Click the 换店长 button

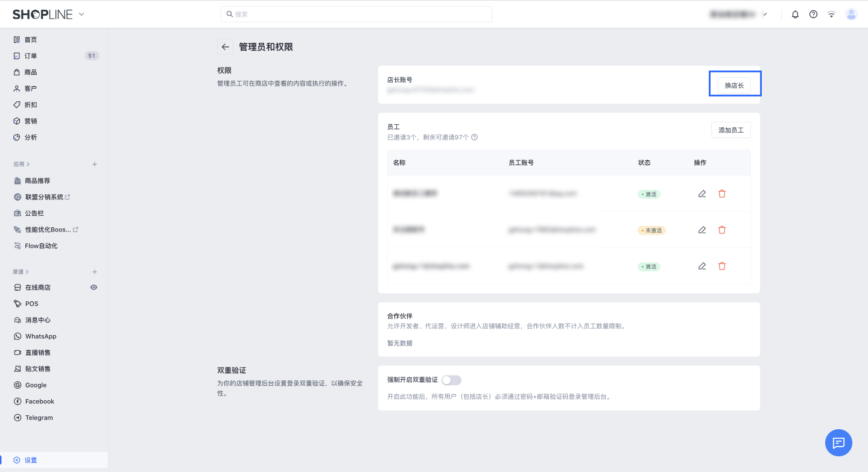pos(734,86)
